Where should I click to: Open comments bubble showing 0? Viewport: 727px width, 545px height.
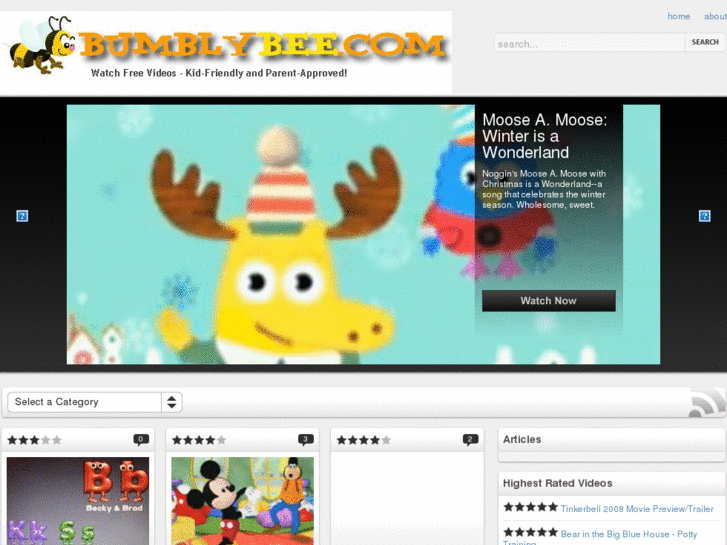(141, 439)
